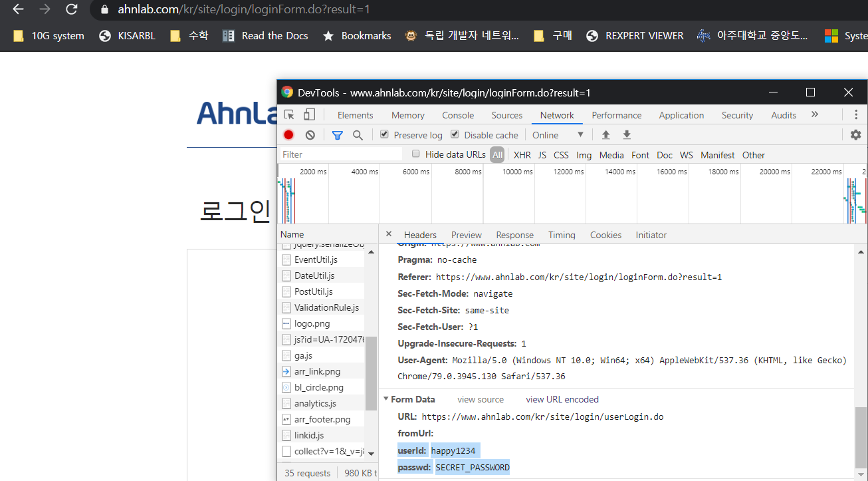Filter requests by CSS type
Viewport: 868px width, 481px height.
pos(562,155)
